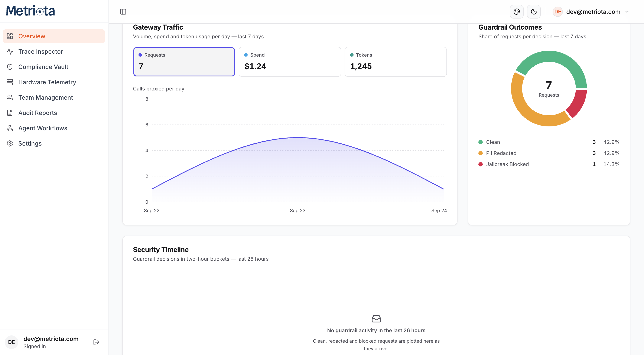Click the Team Management users icon
Viewport: 644px width, 355px height.
click(10, 97)
